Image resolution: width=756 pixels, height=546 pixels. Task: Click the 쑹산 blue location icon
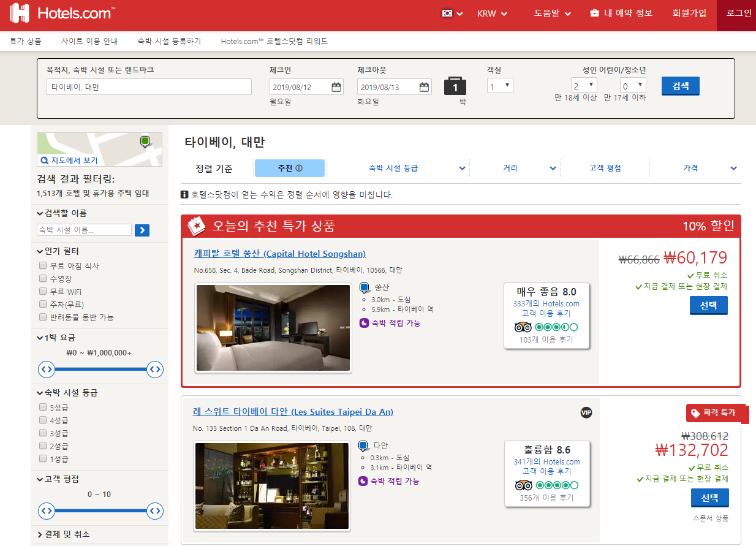click(x=364, y=287)
